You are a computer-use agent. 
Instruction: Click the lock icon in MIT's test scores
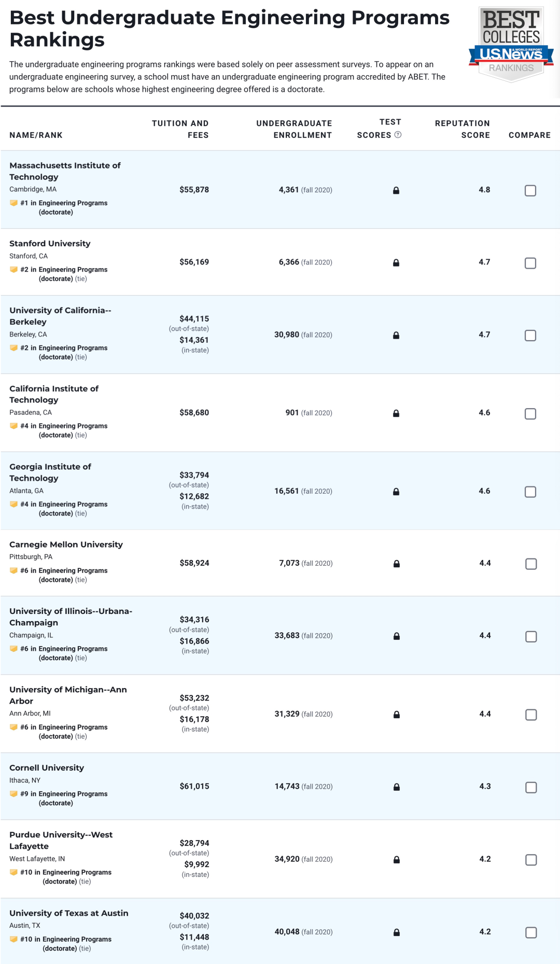click(396, 190)
